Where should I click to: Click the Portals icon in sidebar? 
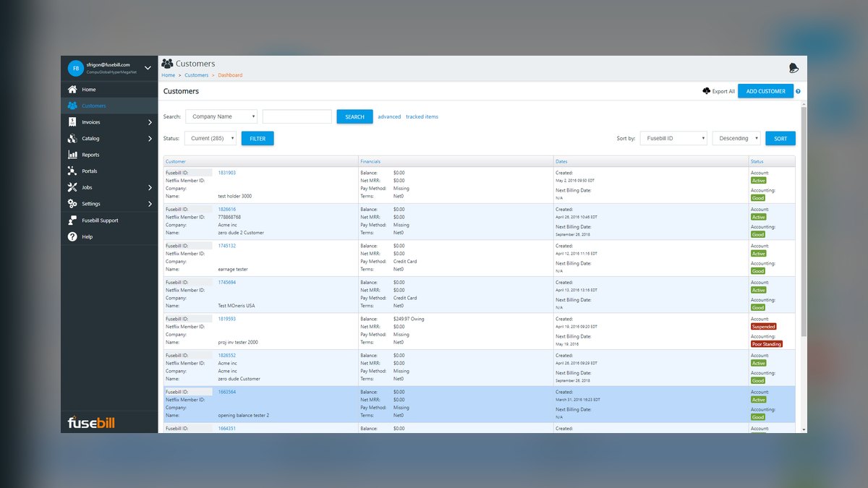pos(72,171)
